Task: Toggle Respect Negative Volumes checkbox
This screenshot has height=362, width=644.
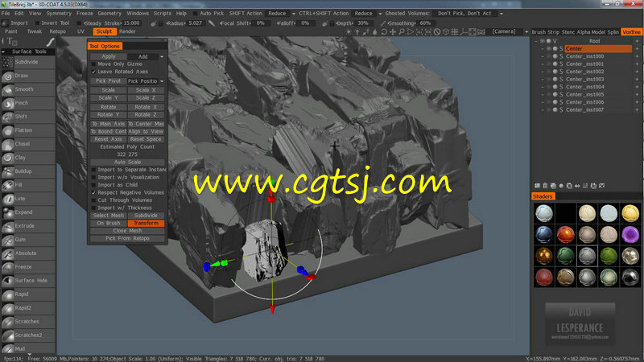Action: [93, 192]
